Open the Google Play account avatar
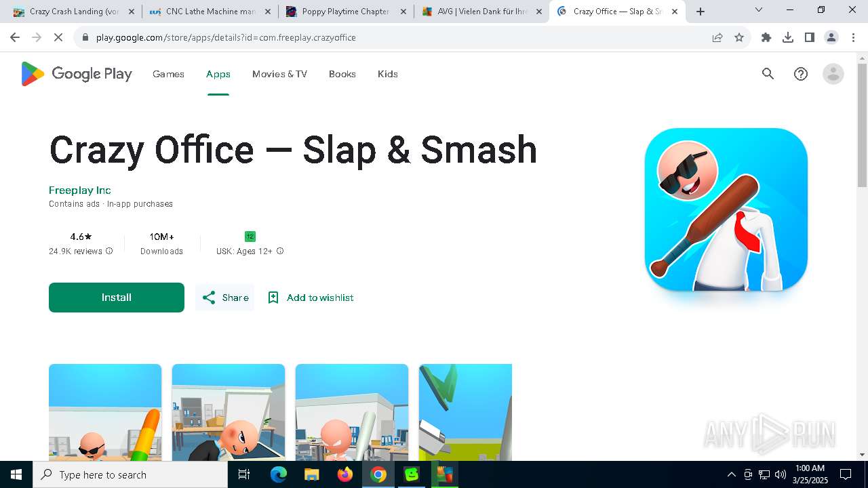Image resolution: width=868 pixels, height=488 pixels. tap(833, 74)
